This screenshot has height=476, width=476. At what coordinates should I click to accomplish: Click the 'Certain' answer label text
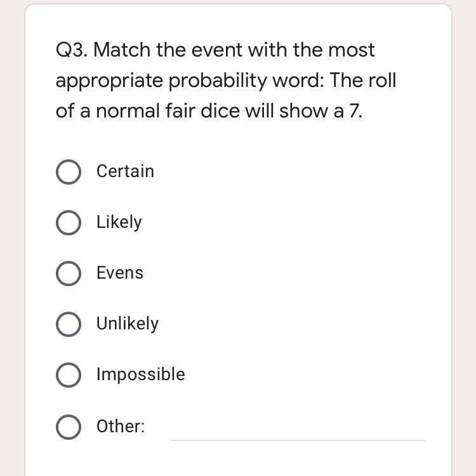(125, 171)
